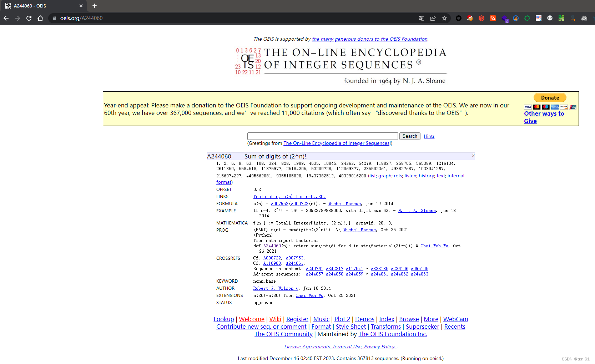Go back using the browser back arrow
Viewport: 595px width, 364px height.
point(6,18)
